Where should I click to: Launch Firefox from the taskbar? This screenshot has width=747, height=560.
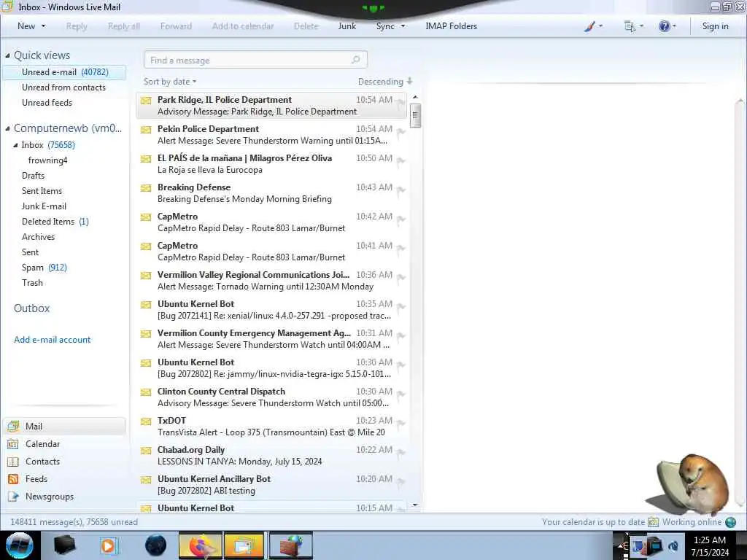(x=201, y=545)
